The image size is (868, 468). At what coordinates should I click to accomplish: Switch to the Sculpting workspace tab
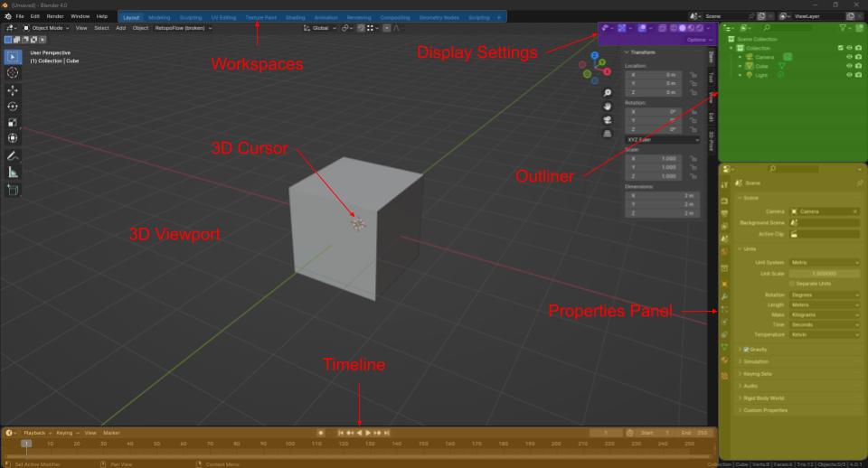191,17
